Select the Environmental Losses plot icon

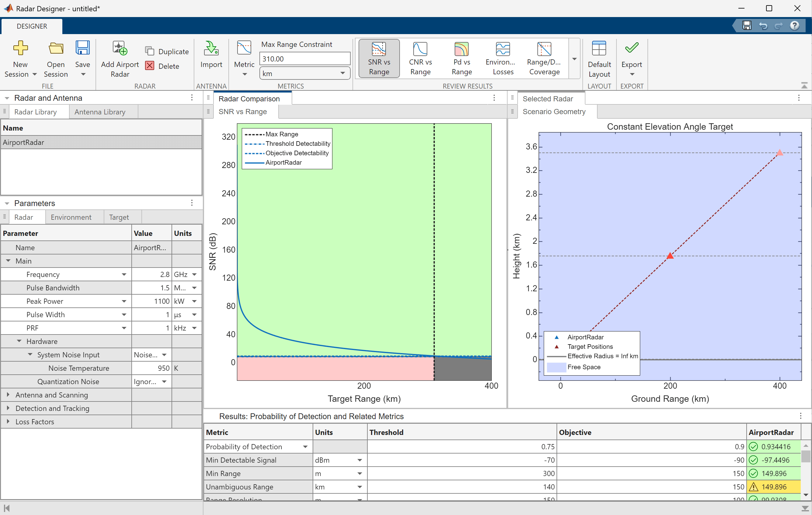[x=503, y=49]
